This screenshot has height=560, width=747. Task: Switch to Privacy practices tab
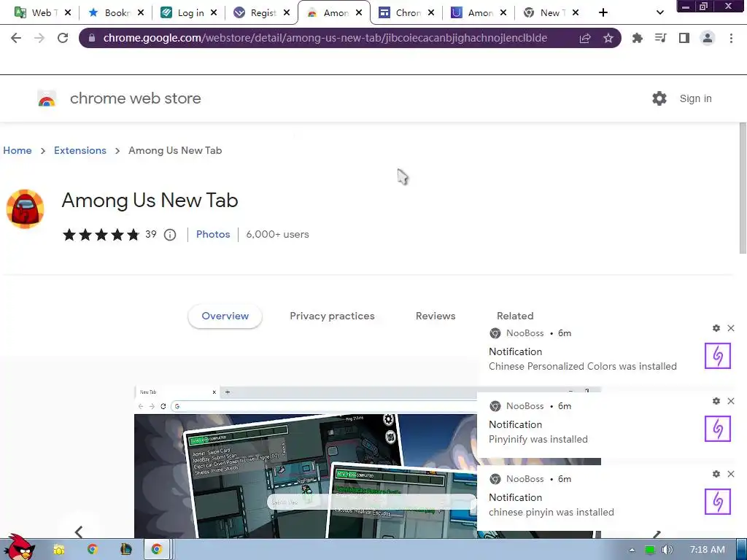pos(332,316)
